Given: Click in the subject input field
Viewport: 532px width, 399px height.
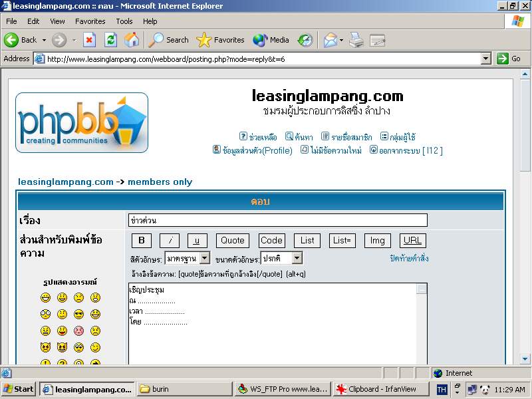Looking at the screenshot, I should (277, 220).
